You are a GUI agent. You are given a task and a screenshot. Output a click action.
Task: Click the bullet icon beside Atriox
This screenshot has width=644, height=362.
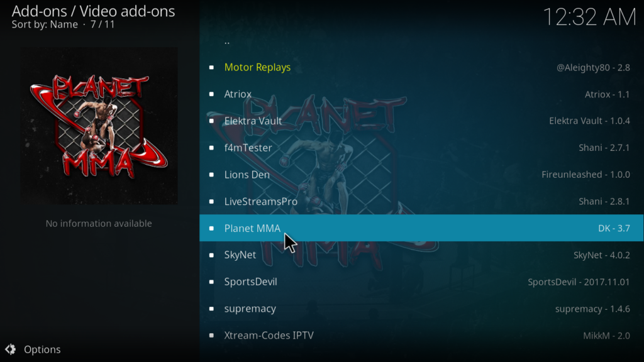[x=211, y=94]
